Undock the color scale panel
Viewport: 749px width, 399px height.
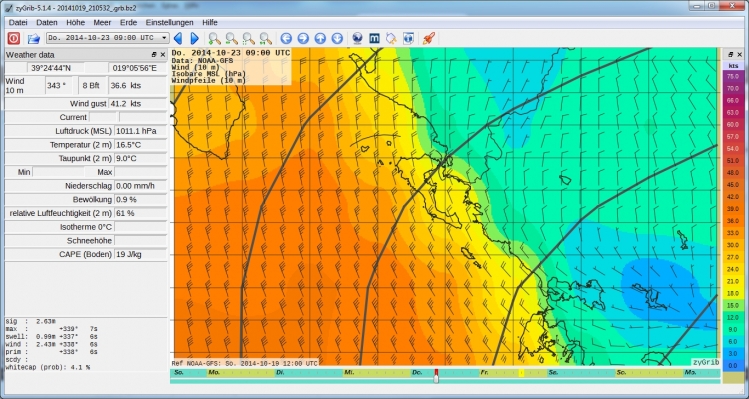click(730, 55)
